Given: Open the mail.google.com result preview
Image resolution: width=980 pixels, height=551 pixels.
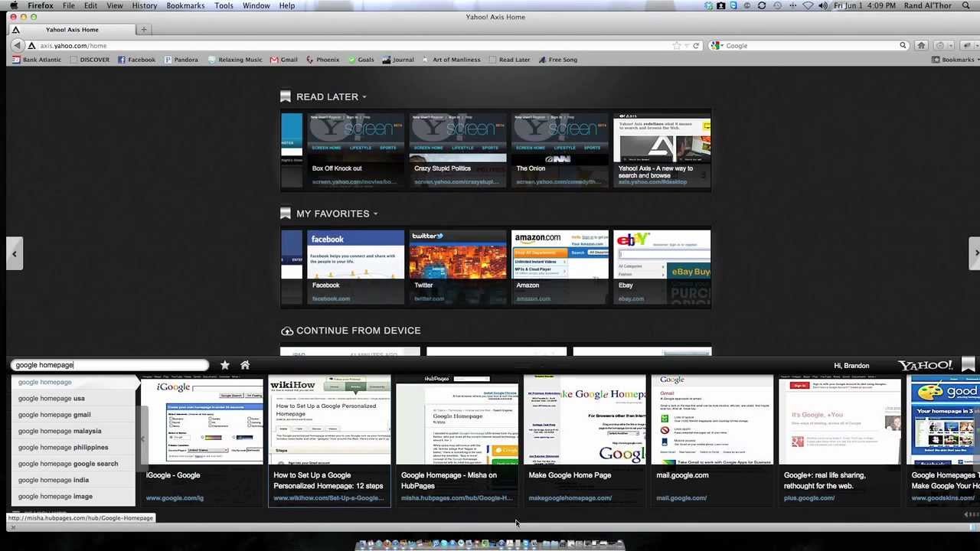Looking at the screenshot, I should pyautogui.click(x=712, y=440).
